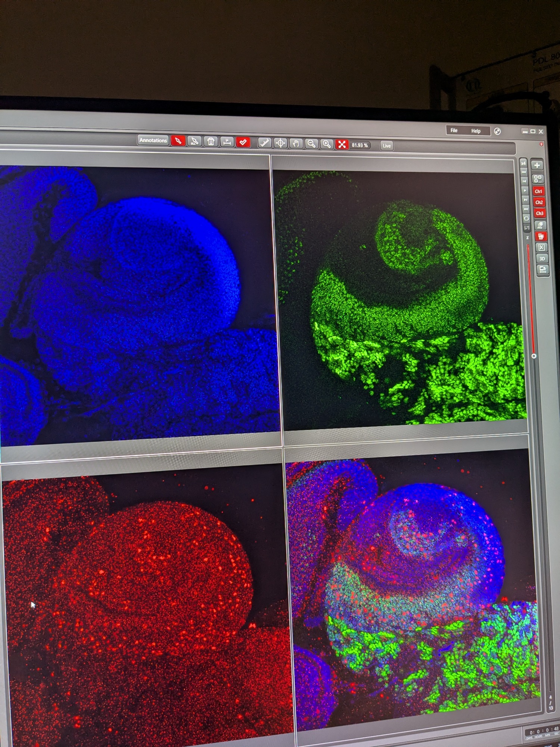The width and height of the screenshot is (560, 747).
Task: Open the export images menu icon
Action: [542, 269]
